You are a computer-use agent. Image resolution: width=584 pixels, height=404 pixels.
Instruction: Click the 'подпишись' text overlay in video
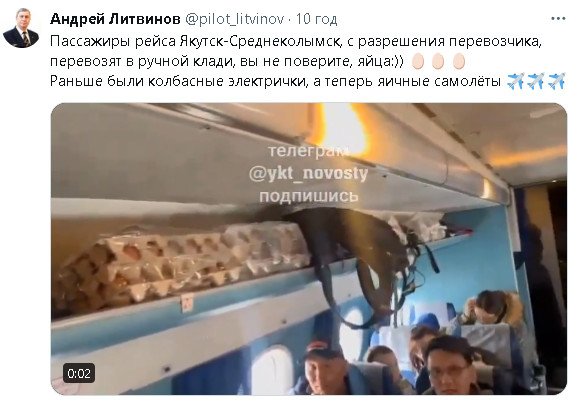309,196
